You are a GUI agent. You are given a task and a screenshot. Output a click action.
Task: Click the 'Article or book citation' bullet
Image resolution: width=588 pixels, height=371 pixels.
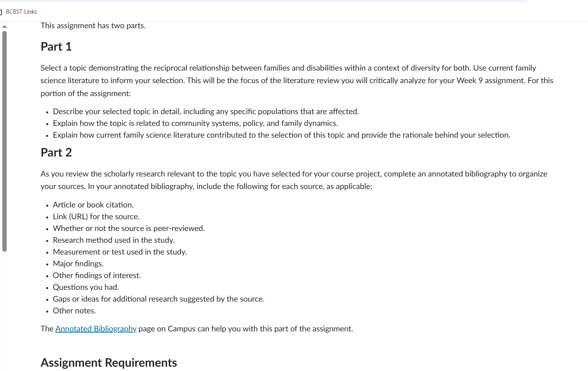(93, 205)
